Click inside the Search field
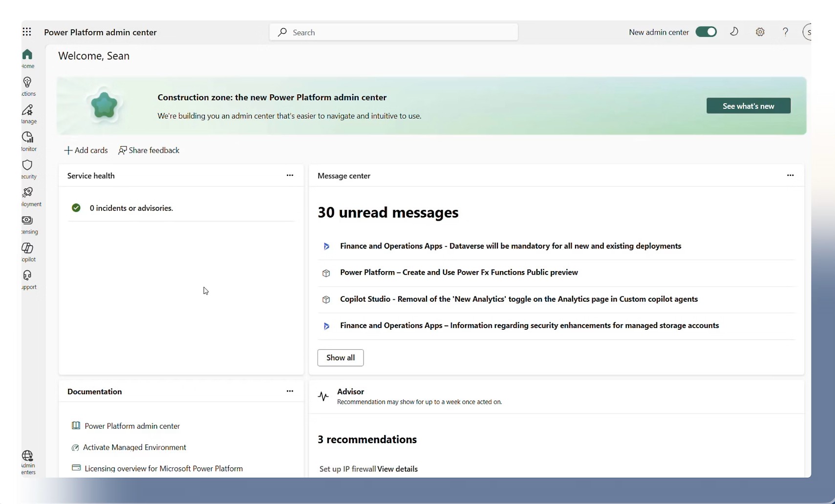This screenshot has height=504, width=835. (x=394, y=32)
